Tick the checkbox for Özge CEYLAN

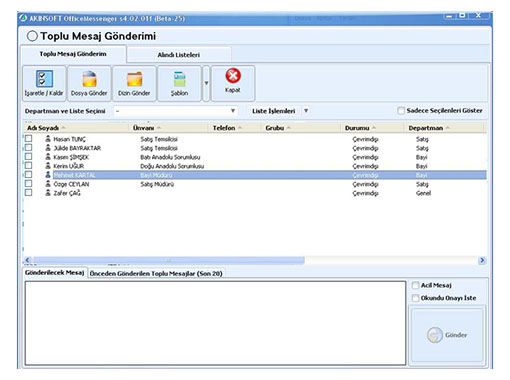pyautogui.click(x=29, y=183)
